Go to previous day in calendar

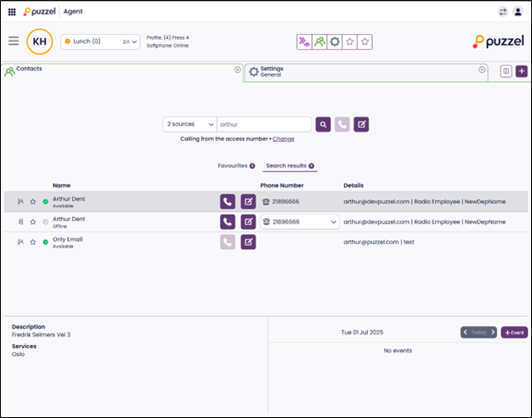click(466, 332)
